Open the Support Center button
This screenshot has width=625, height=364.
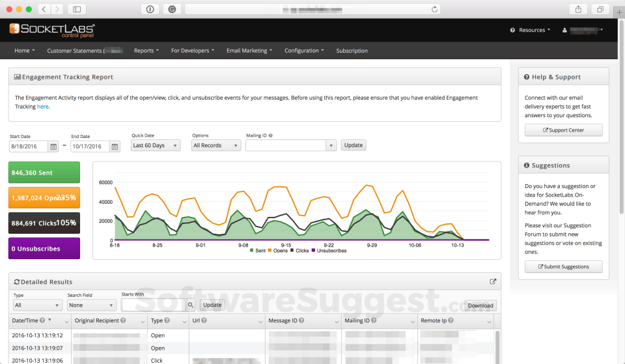(563, 130)
